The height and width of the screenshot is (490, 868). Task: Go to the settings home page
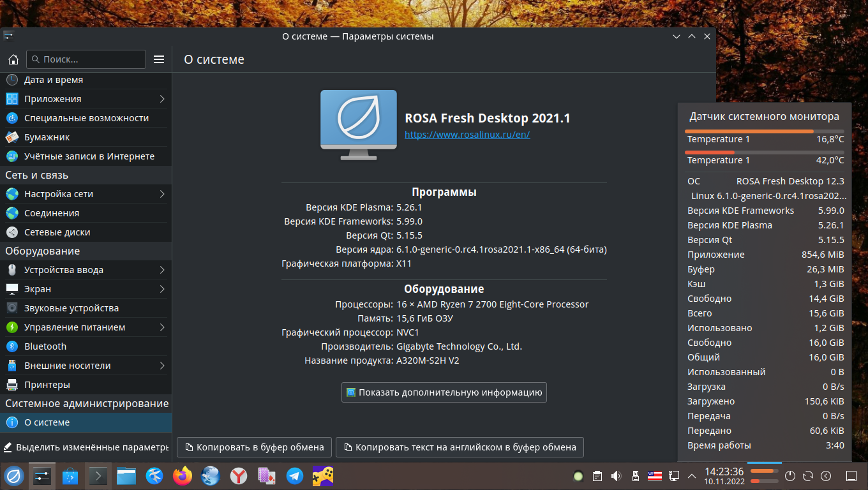pyautogui.click(x=13, y=60)
